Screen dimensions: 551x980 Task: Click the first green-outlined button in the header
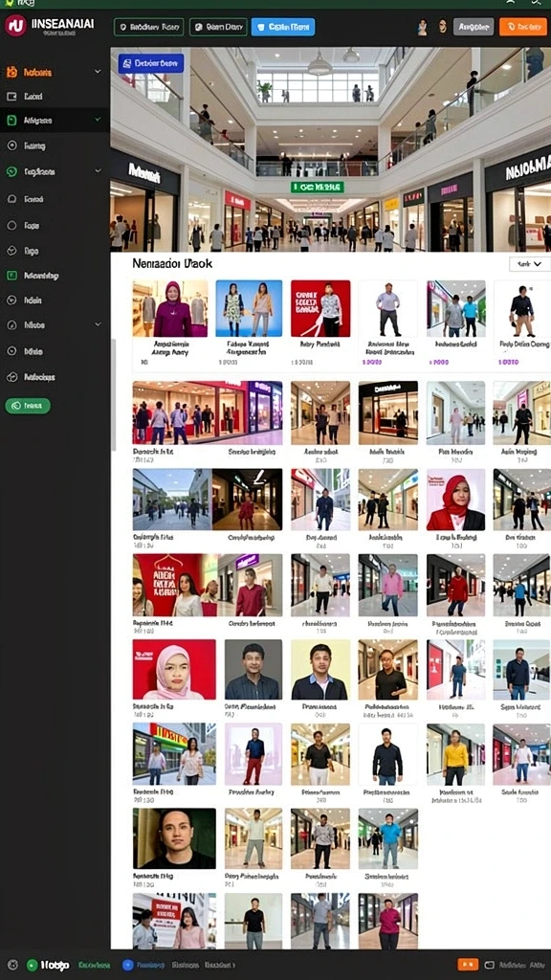click(x=148, y=27)
